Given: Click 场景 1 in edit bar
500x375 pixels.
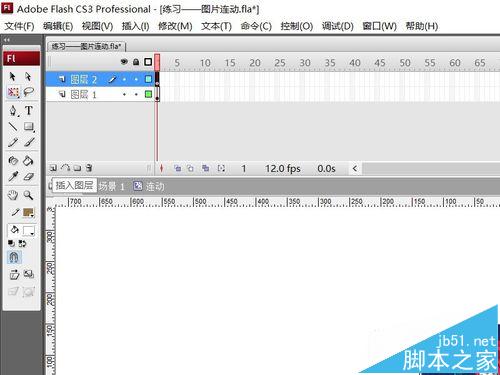Looking at the screenshot, I should tap(112, 186).
